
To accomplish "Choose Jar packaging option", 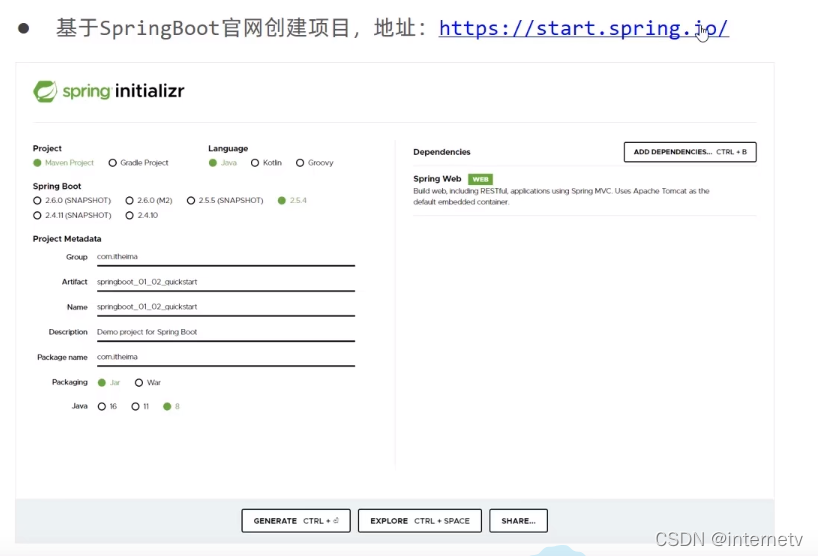I will tap(109, 383).
